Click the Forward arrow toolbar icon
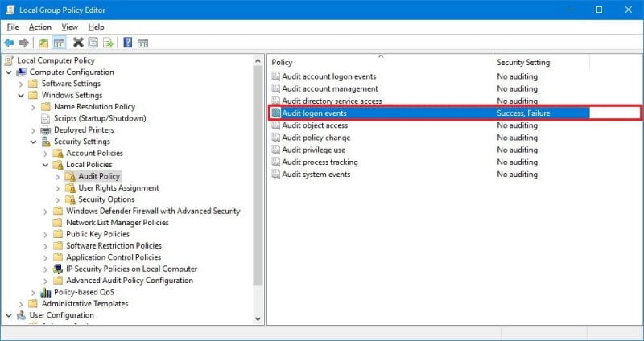644x341 pixels. tap(23, 43)
